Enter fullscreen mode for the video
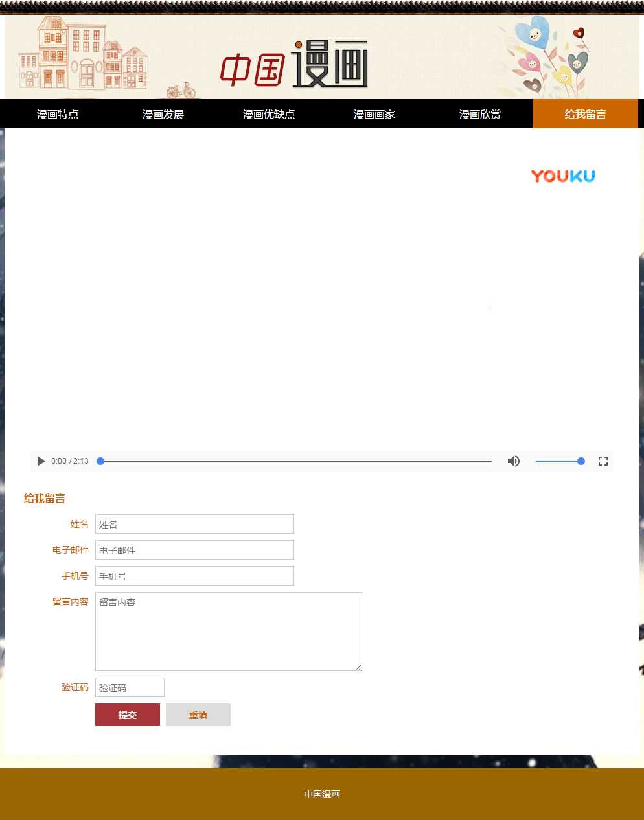Image resolution: width=644 pixels, height=820 pixels. pos(603,461)
